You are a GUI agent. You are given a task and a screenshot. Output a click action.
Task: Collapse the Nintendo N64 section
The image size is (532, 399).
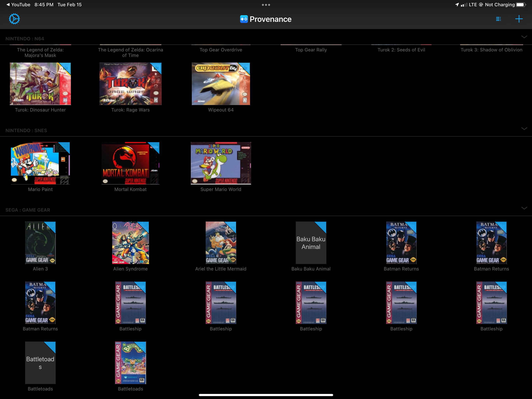pos(524,37)
